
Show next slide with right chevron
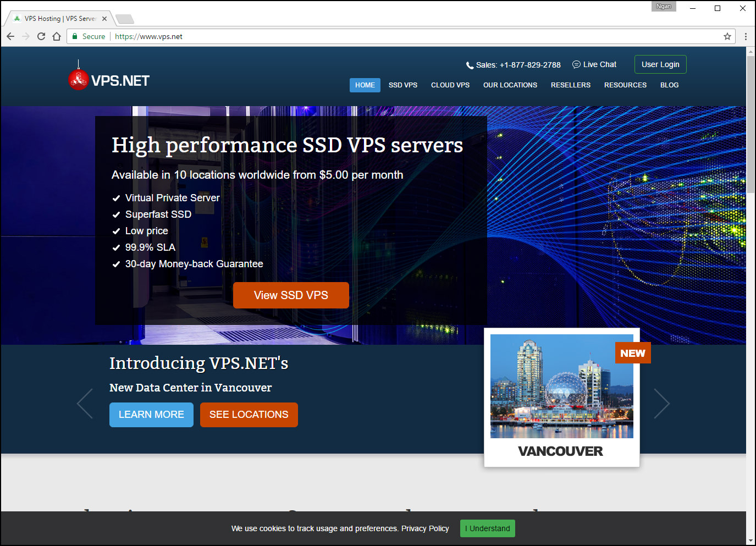[x=661, y=404]
